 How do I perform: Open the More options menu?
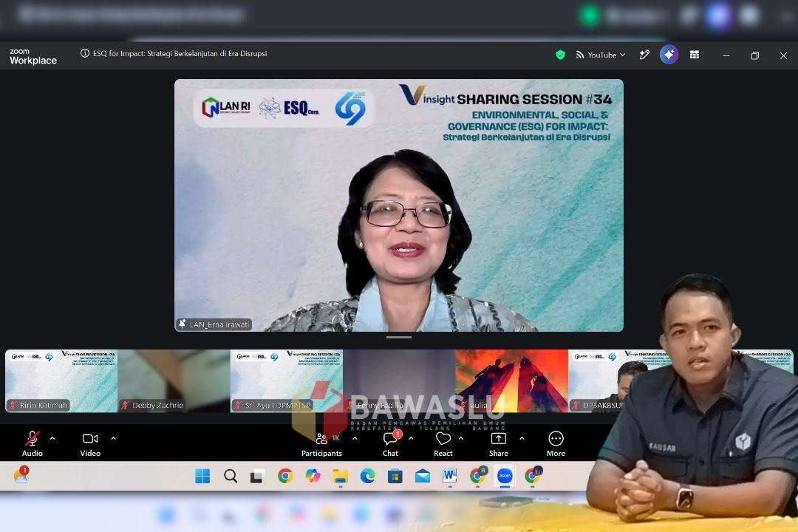(x=556, y=443)
